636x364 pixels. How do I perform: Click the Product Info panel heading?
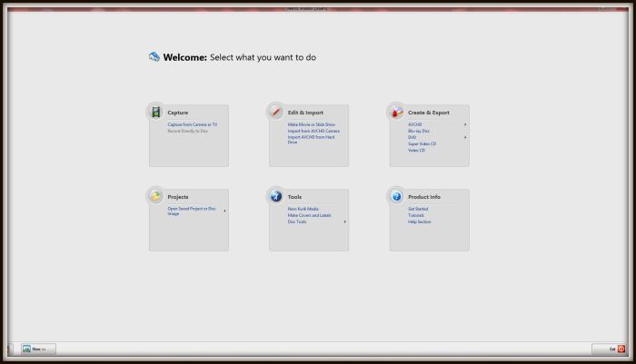click(x=424, y=197)
